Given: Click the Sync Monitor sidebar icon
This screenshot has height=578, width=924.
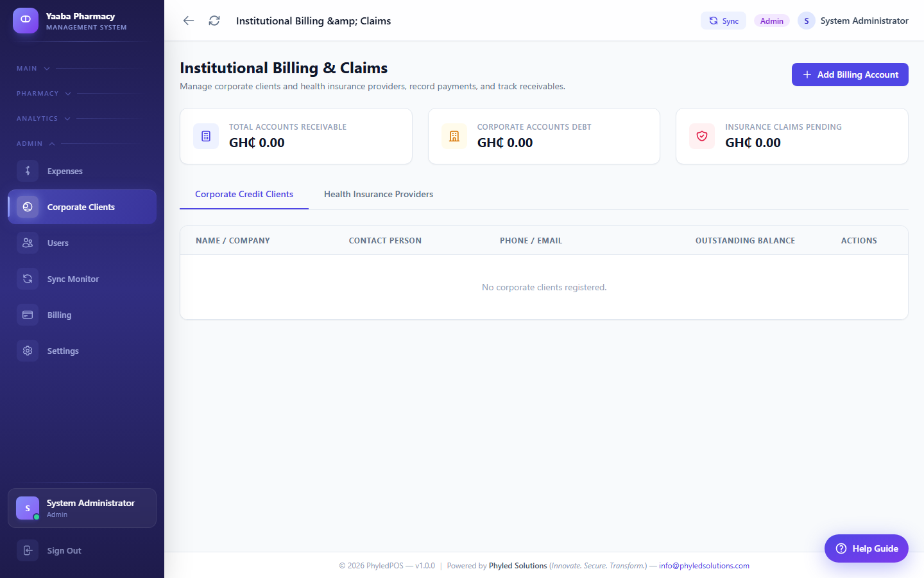Looking at the screenshot, I should point(28,279).
